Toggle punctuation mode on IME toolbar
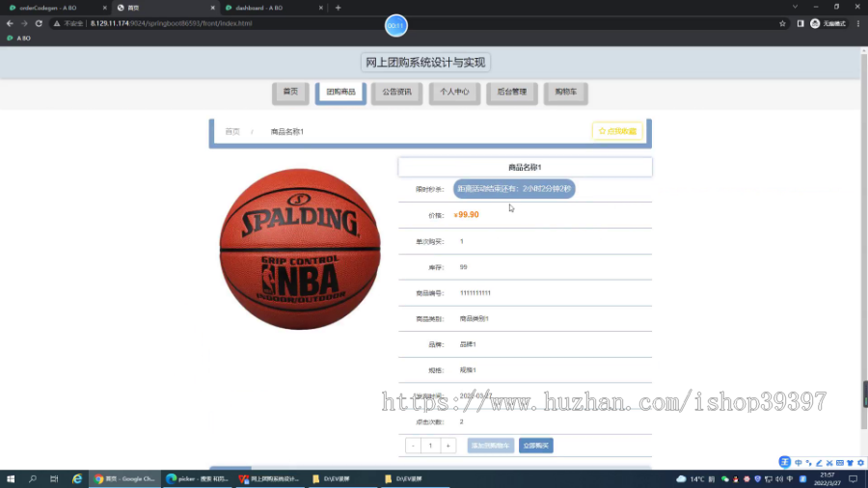868x488 pixels. [x=809, y=463]
